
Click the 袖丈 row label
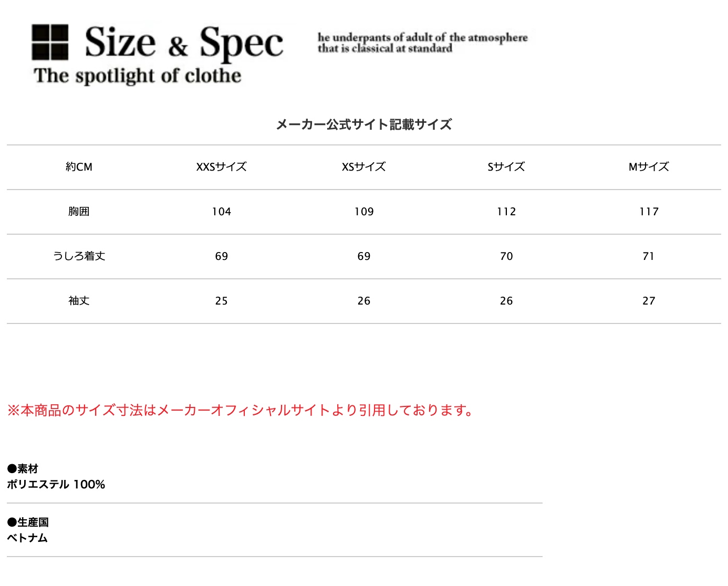79,301
